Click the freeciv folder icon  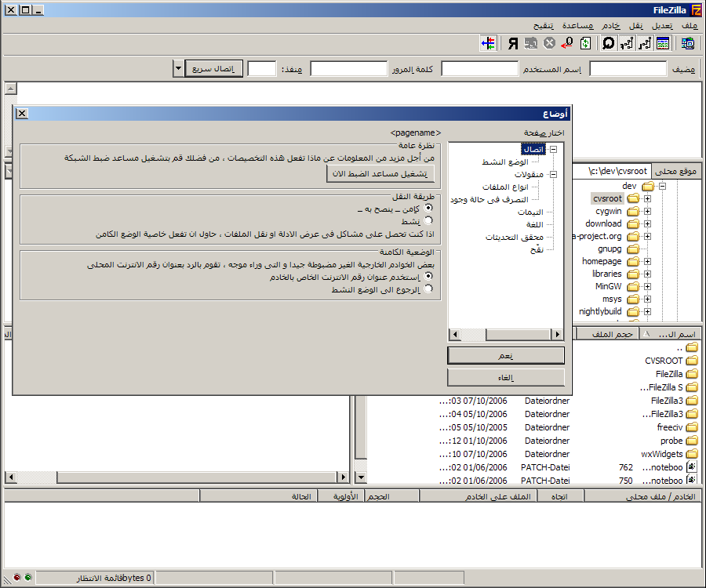692,427
